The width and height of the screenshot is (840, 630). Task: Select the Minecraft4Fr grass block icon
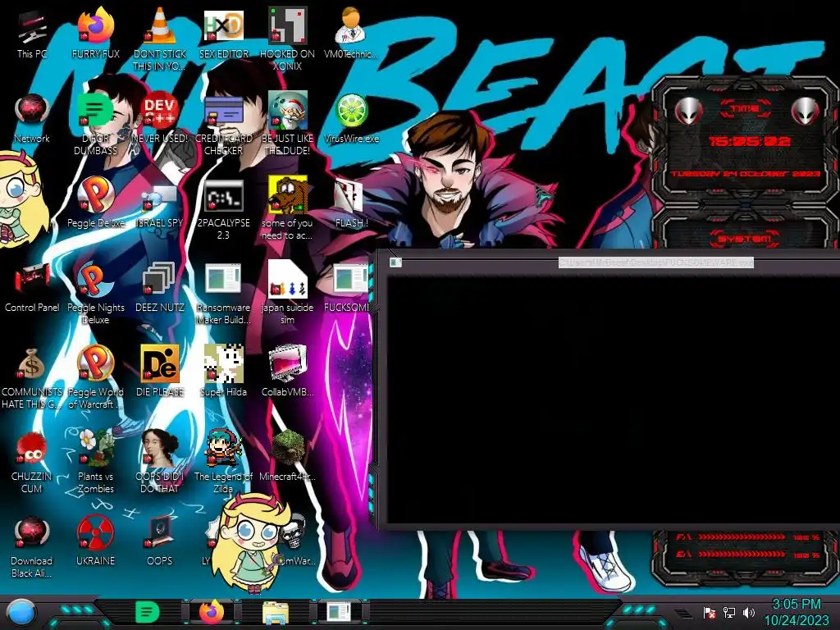[x=287, y=455]
